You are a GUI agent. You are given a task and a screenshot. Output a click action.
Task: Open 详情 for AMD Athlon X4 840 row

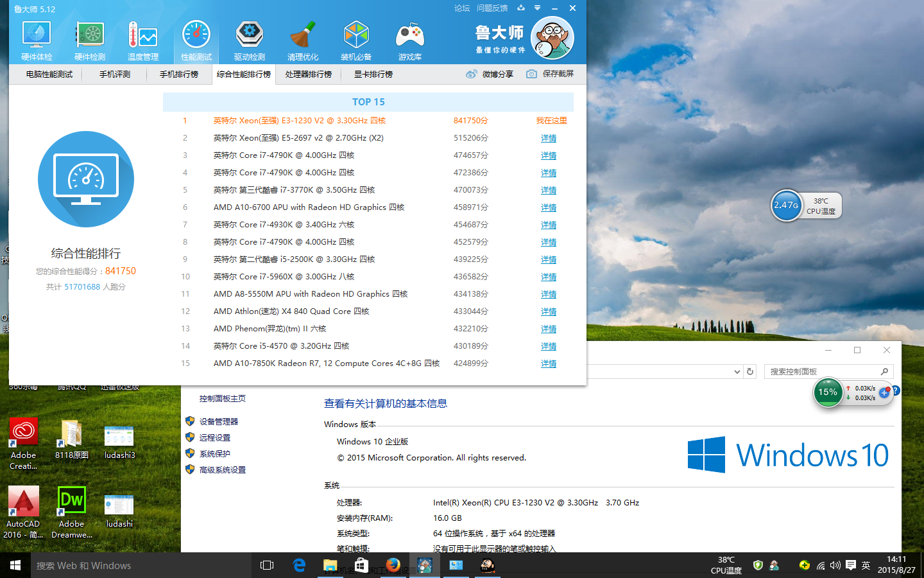[549, 311]
